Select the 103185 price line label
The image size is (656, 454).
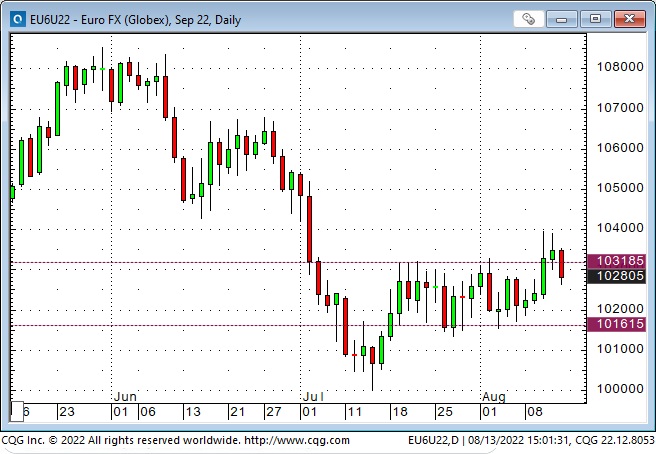pyautogui.click(x=617, y=261)
